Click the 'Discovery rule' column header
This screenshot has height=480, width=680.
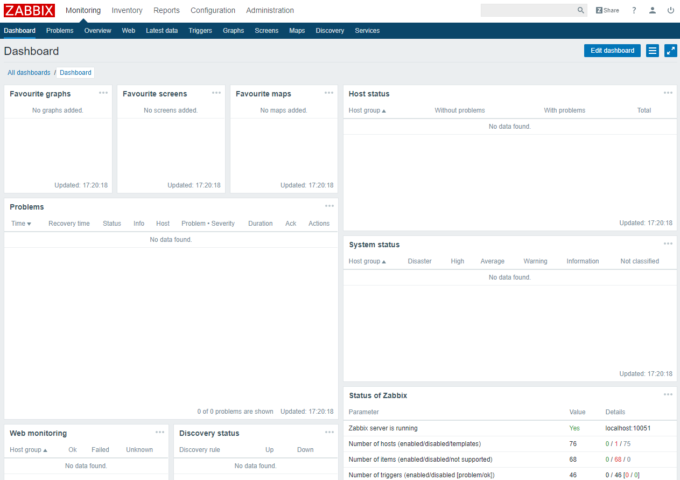coord(199,450)
